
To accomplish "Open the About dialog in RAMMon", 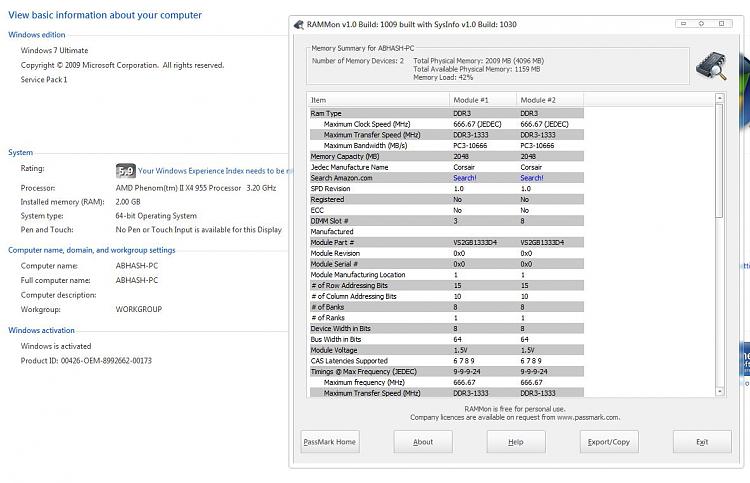I will (x=423, y=442).
